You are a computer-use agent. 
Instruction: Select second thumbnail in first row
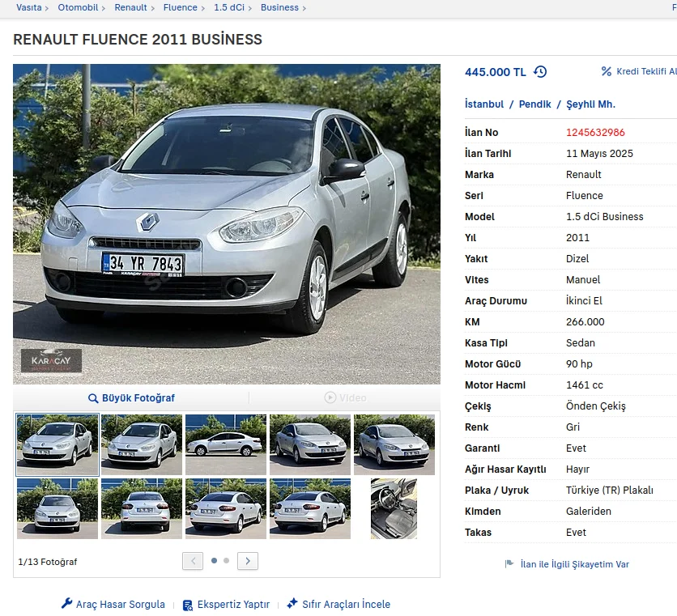tap(142, 444)
